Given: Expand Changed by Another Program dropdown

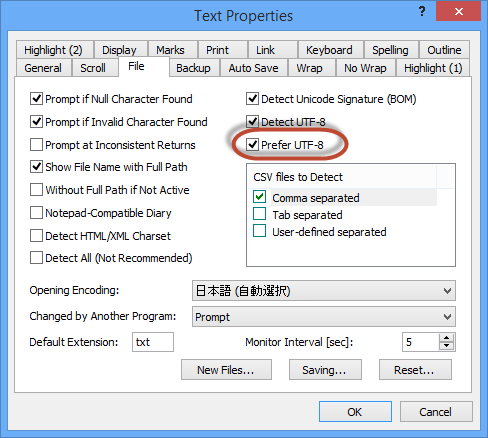Looking at the screenshot, I should click(x=324, y=317).
